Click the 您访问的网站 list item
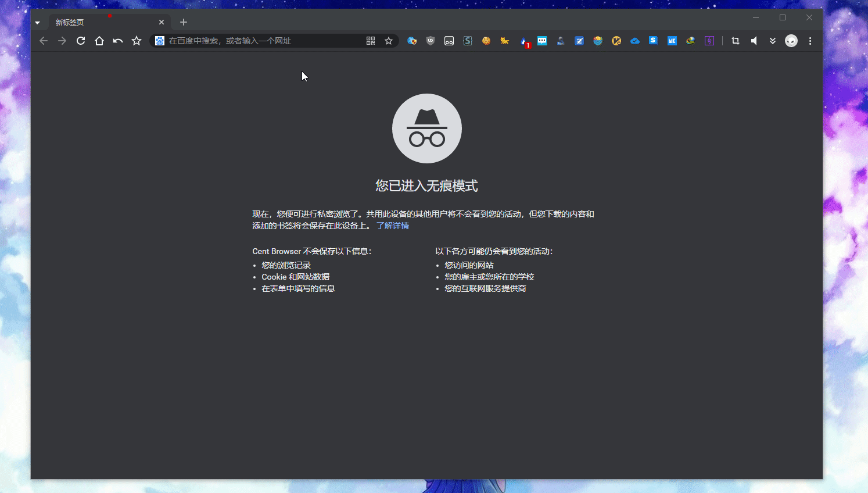The height and width of the screenshot is (493, 868). (469, 265)
